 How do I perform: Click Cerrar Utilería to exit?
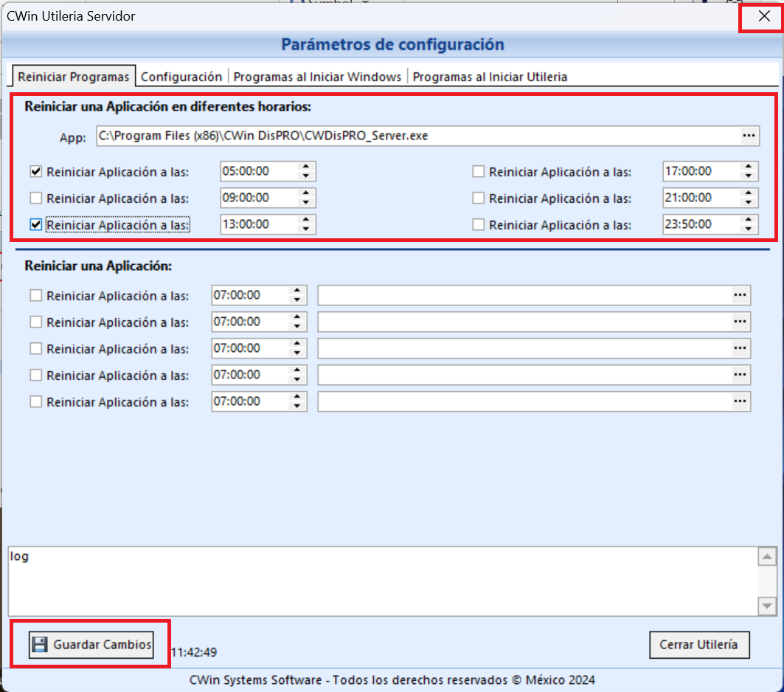tap(699, 644)
